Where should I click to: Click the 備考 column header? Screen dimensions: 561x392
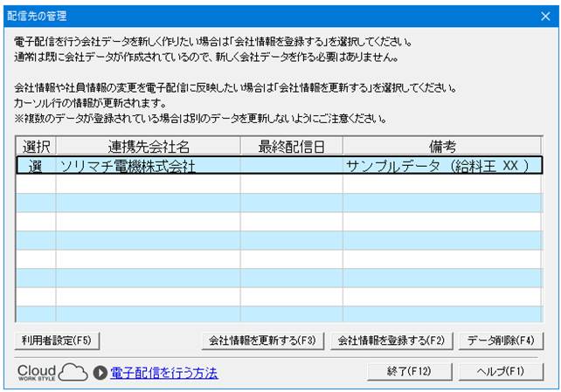coord(442,146)
